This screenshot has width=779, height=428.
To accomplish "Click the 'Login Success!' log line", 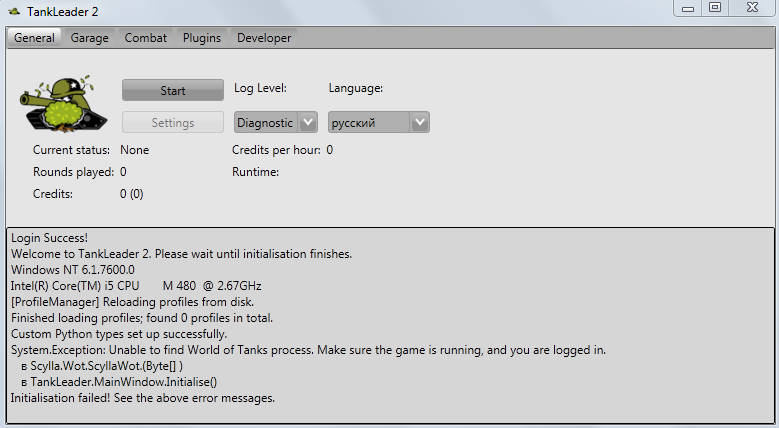I will pos(49,238).
